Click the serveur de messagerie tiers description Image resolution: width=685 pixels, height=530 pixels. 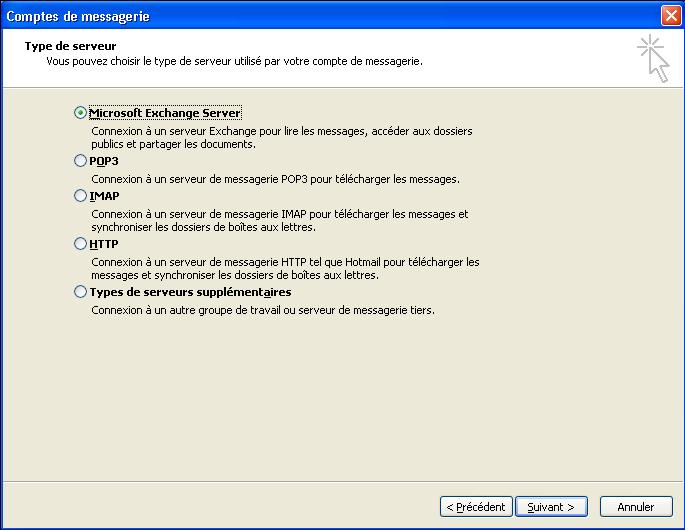(263, 310)
